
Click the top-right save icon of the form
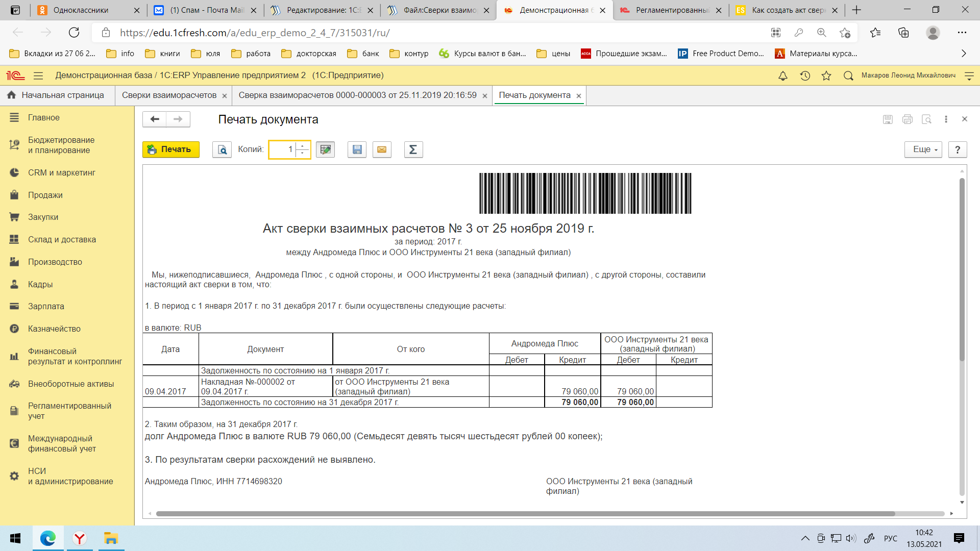coord(888,119)
